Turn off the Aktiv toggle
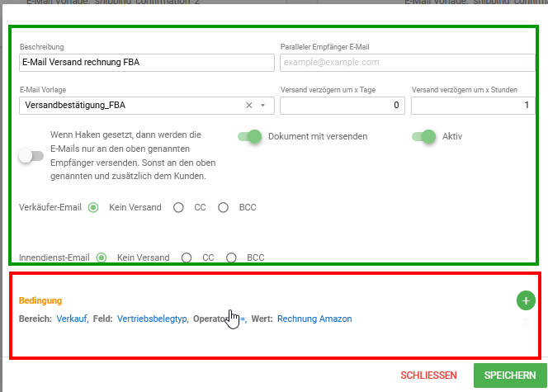 point(423,136)
